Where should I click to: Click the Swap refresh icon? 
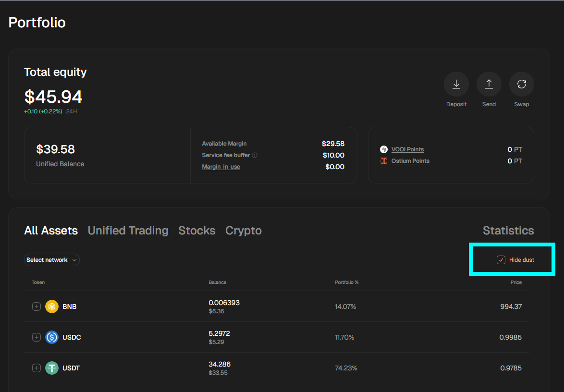point(521,85)
